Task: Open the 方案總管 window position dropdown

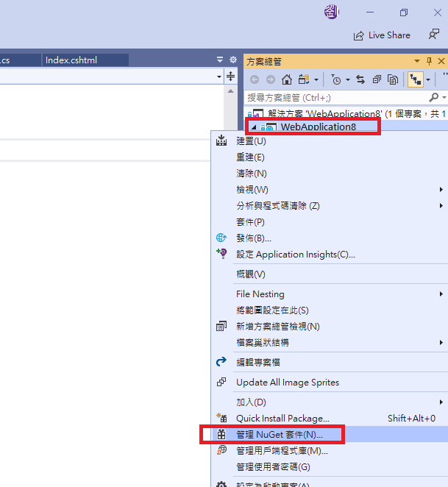Action: tap(417, 61)
